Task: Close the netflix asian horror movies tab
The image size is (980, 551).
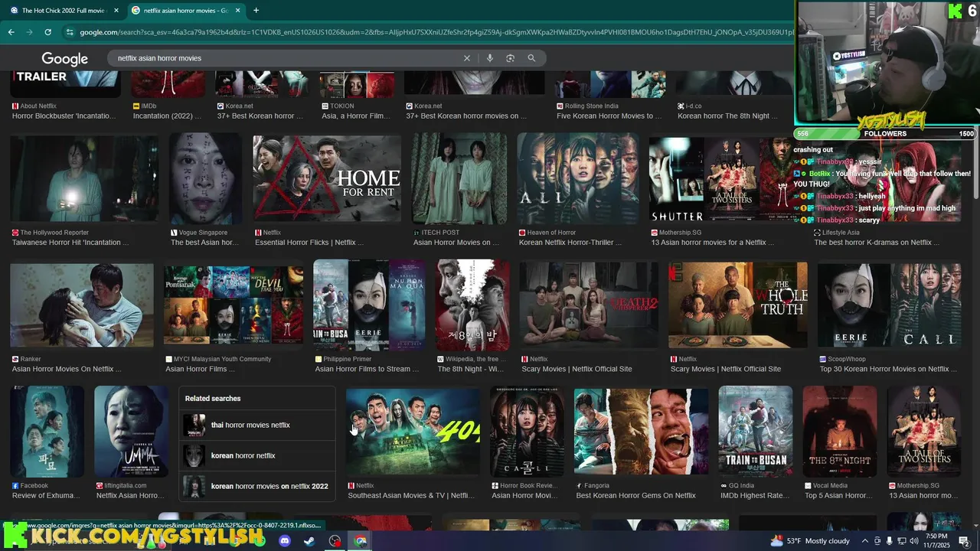Action: pyautogui.click(x=238, y=11)
